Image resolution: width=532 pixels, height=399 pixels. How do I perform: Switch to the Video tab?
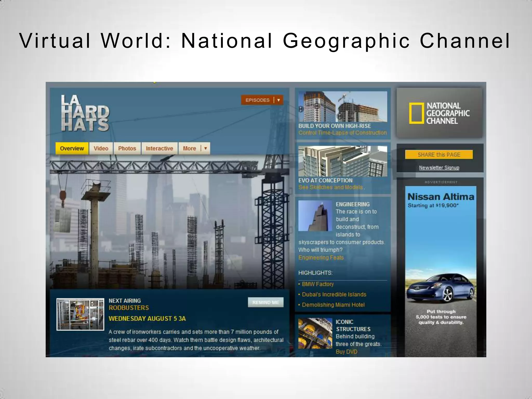point(101,148)
